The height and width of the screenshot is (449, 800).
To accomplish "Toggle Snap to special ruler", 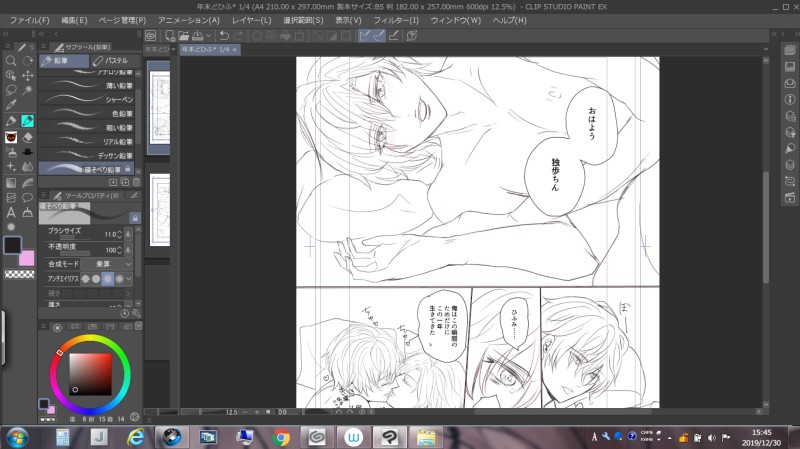I will pos(379,36).
